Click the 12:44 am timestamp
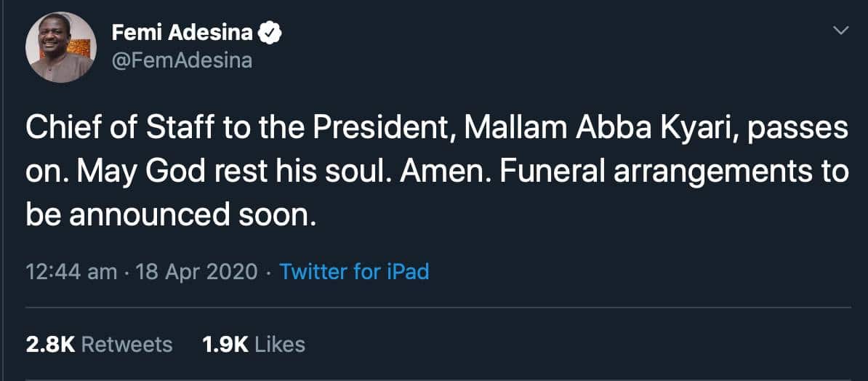The height and width of the screenshot is (381, 868). (x=71, y=272)
